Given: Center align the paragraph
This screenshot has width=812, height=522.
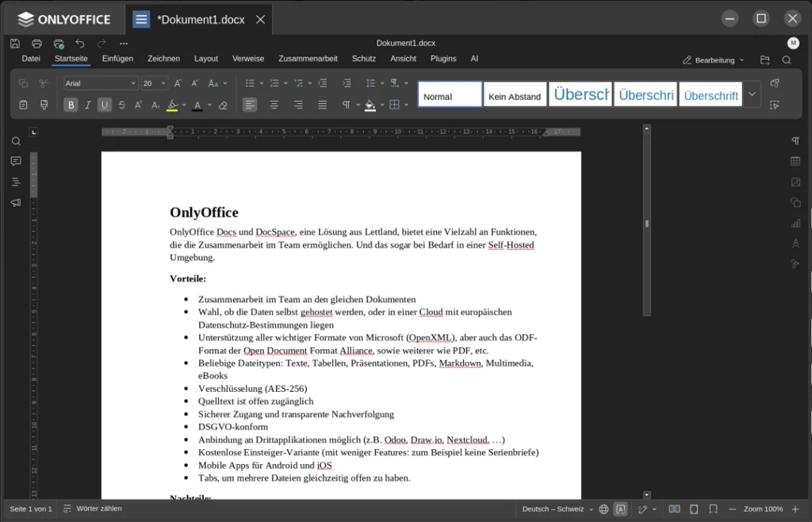Looking at the screenshot, I should click(x=274, y=106).
